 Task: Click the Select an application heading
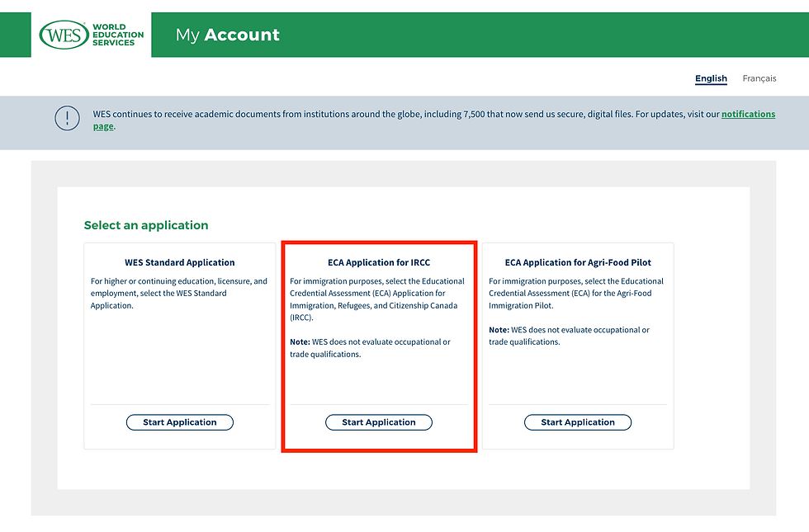pyautogui.click(x=146, y=225)
